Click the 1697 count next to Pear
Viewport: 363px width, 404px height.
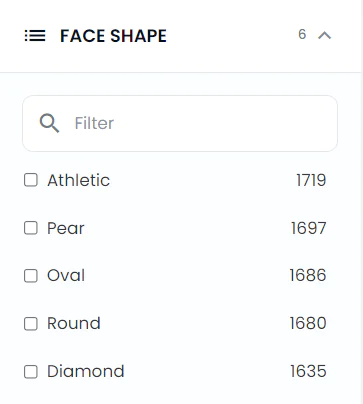tap(308, 228)
